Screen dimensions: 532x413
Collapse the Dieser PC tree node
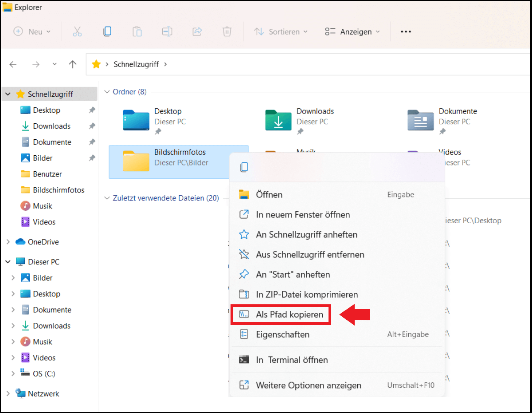[x=8, y=262]
